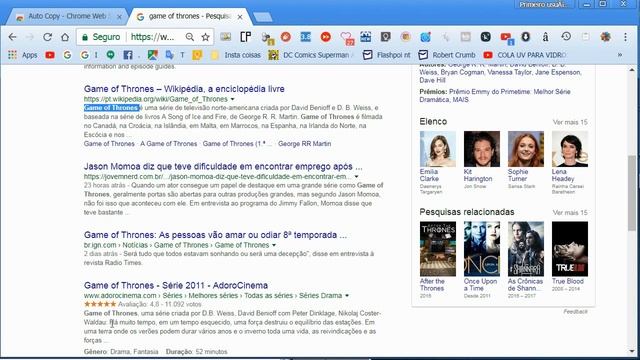Open the After the Thrones poster
This screenshot has height=360, width=640.
[x=438, y=249]
